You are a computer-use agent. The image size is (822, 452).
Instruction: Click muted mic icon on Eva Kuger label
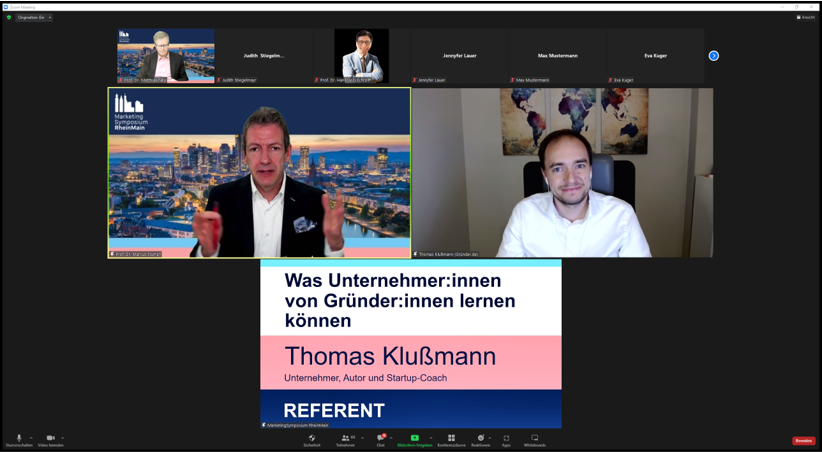click(x=611, y=80)
